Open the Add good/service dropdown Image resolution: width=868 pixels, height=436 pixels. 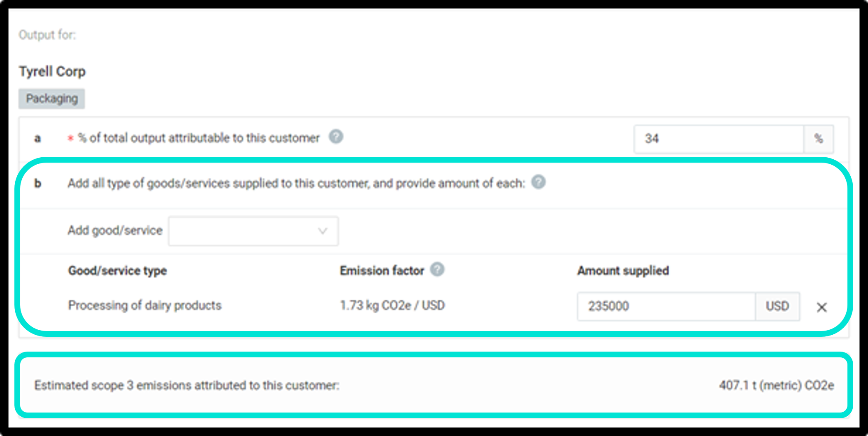253,231
